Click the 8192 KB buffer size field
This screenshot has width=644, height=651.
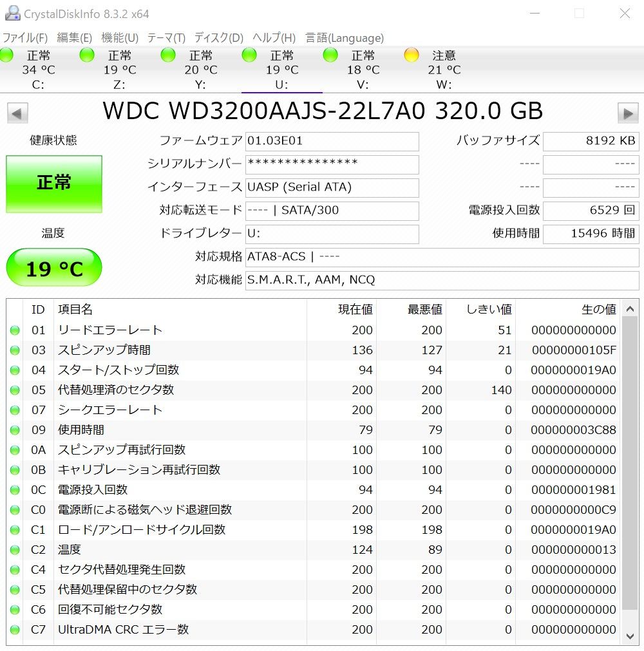(591, 142)
